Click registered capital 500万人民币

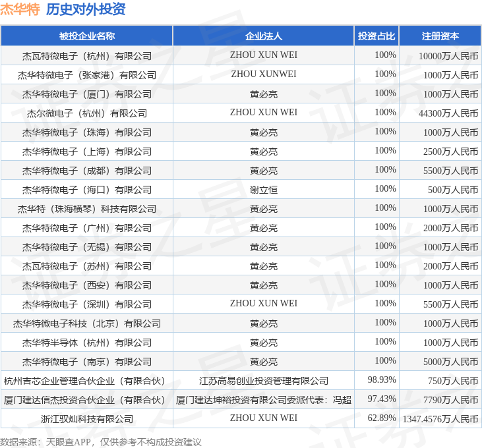click(453, 190)
